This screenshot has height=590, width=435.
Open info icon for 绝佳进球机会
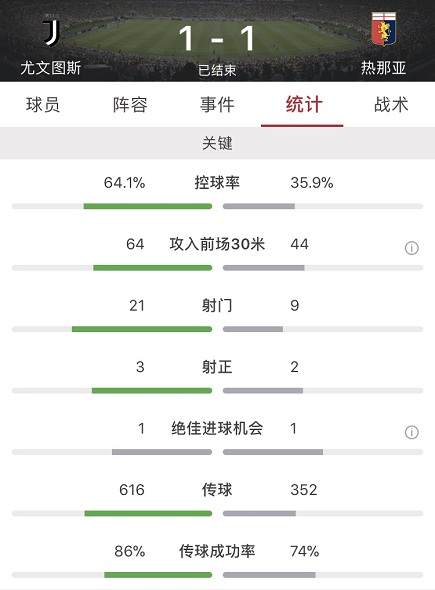click(411, 432)
